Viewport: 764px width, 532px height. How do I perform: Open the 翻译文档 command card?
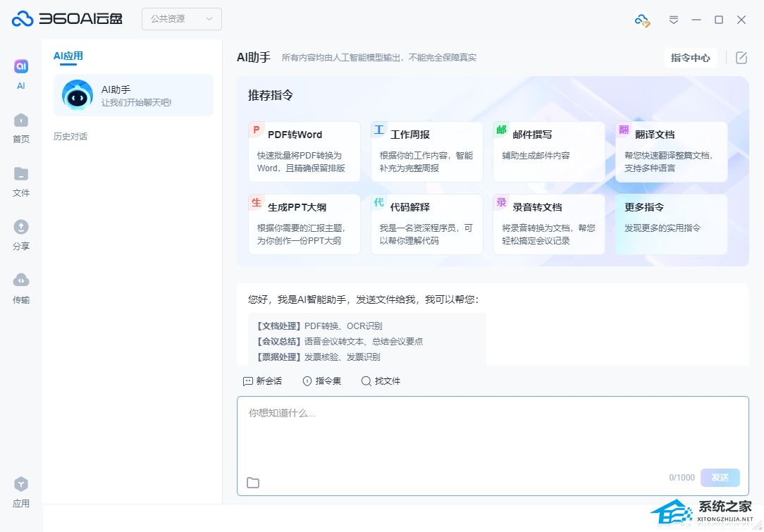click(672, 152)
